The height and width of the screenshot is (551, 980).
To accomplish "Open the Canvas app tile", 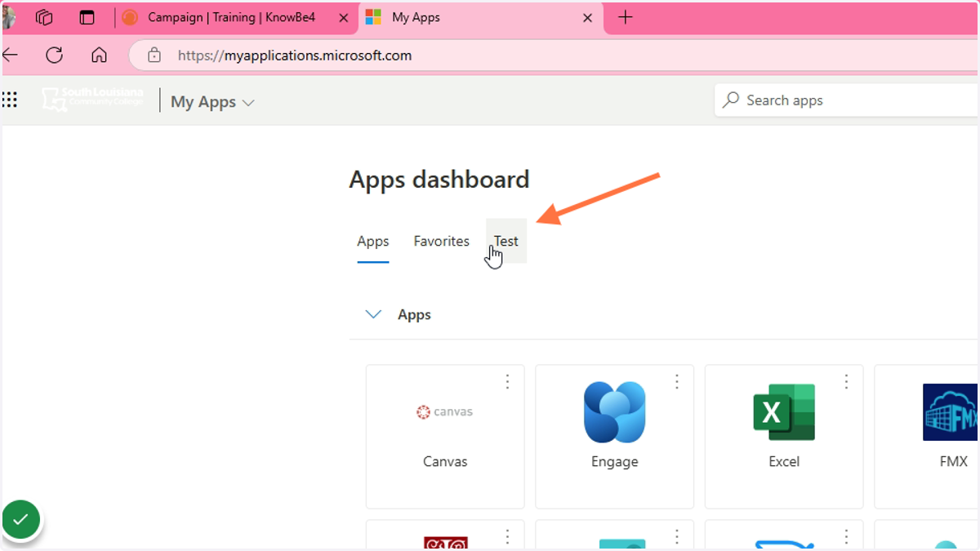I will pos(445,437).
